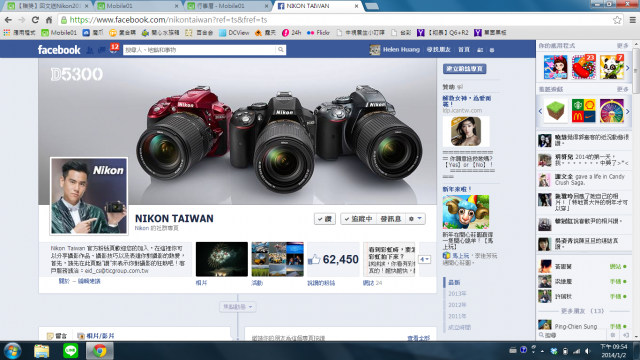Open File Explorer from taskbar
Screen dimensions: 640x360
41,351
